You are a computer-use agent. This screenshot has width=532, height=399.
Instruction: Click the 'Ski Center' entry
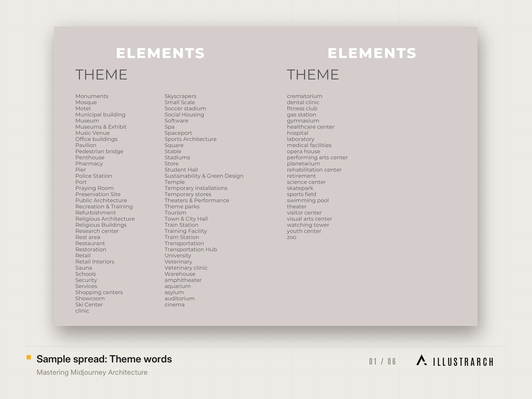coord(89,305)
